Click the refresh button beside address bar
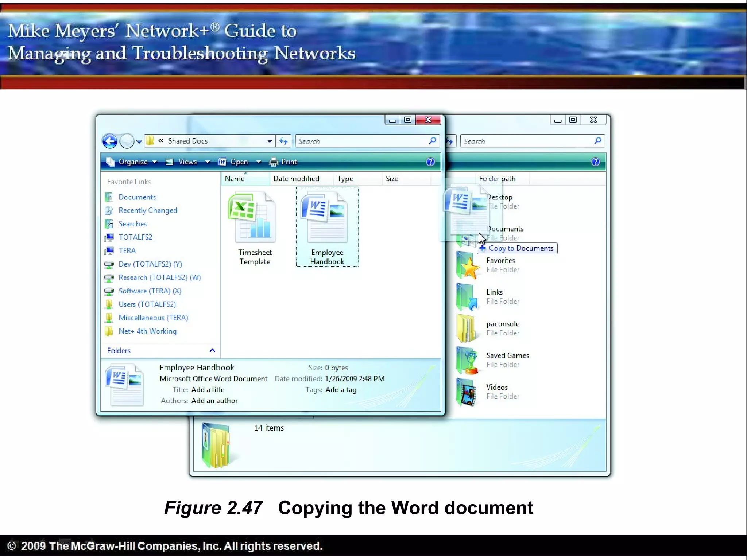 click(283, 141)
